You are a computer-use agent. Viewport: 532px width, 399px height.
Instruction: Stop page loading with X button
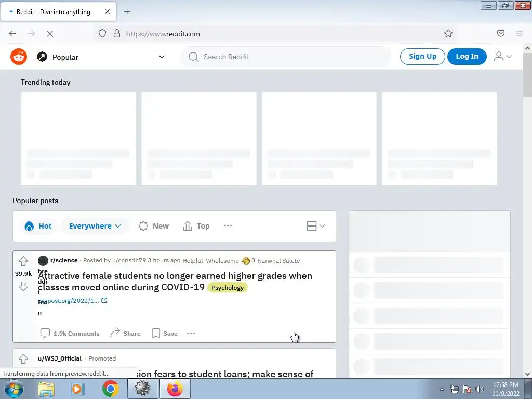(49, 34)
